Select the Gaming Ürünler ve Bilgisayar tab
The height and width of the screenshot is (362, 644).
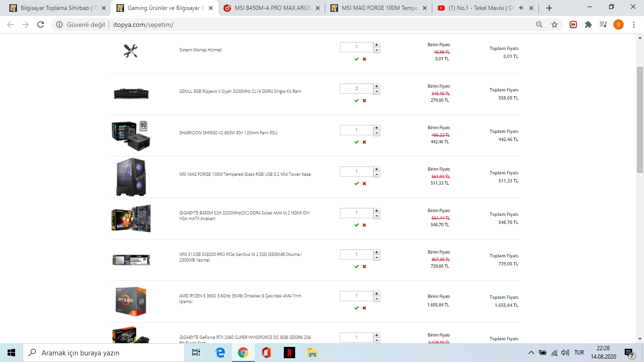(x=165, y=8)
